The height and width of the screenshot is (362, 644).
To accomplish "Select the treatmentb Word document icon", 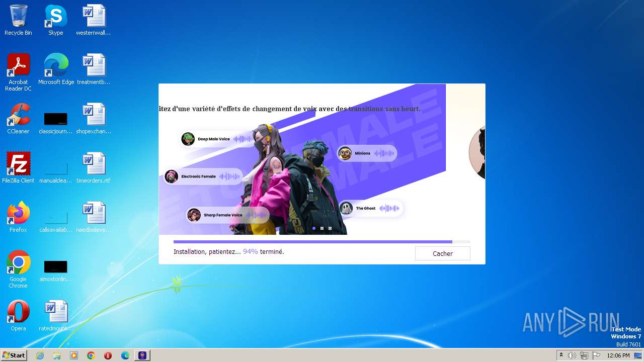I will coord(94,69).
